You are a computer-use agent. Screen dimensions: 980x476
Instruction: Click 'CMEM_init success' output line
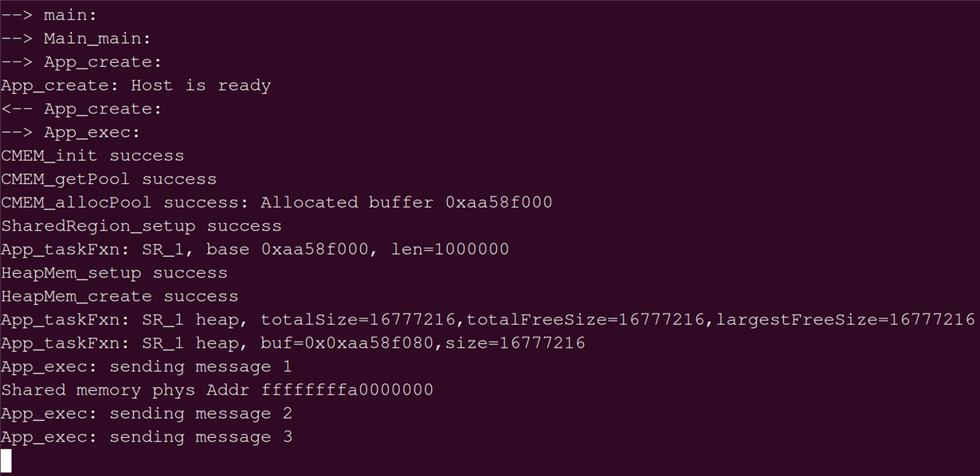92,156
